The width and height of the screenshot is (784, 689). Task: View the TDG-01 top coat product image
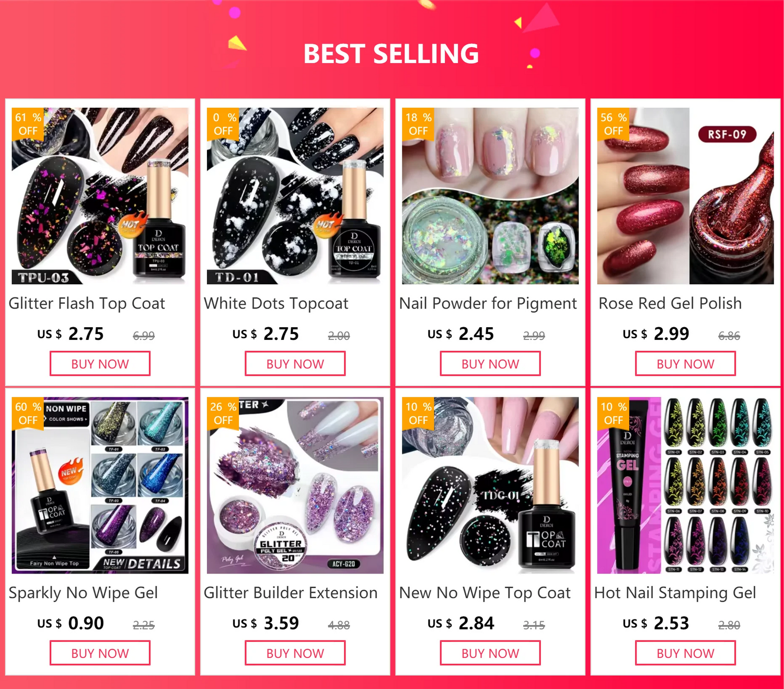point(490,485)
